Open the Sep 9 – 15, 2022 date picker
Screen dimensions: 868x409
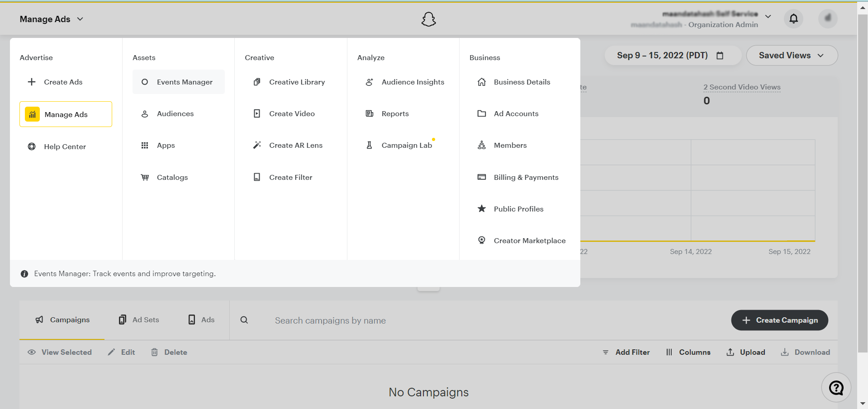[x=673, y=55]
